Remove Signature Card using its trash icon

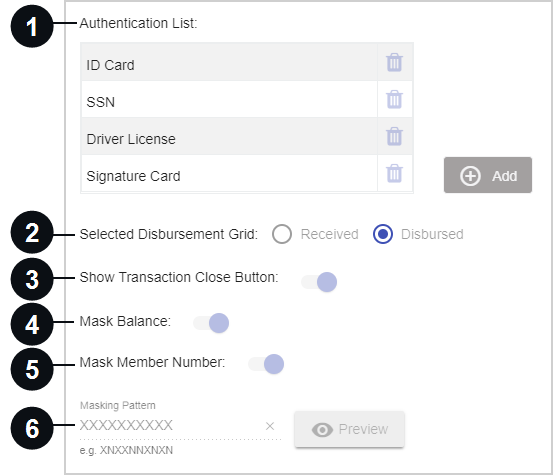[394, 173]
